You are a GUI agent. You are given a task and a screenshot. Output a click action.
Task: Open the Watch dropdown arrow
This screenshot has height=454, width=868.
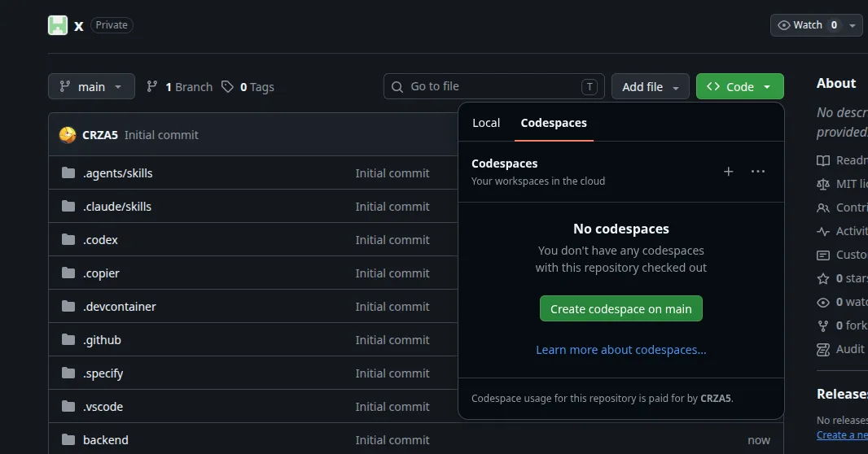(853, 25)
